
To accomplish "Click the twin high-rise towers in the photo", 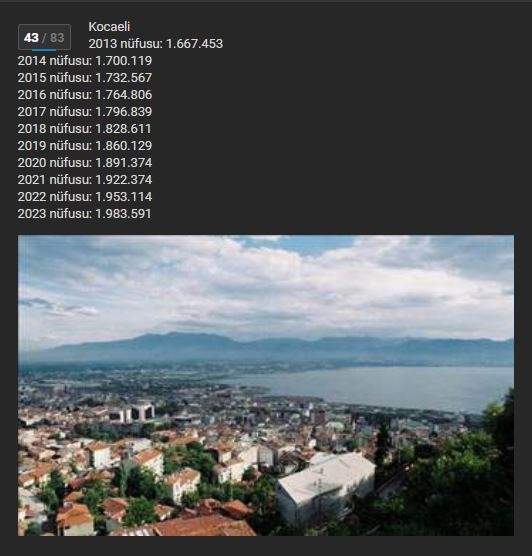I will tap(136, 412).
